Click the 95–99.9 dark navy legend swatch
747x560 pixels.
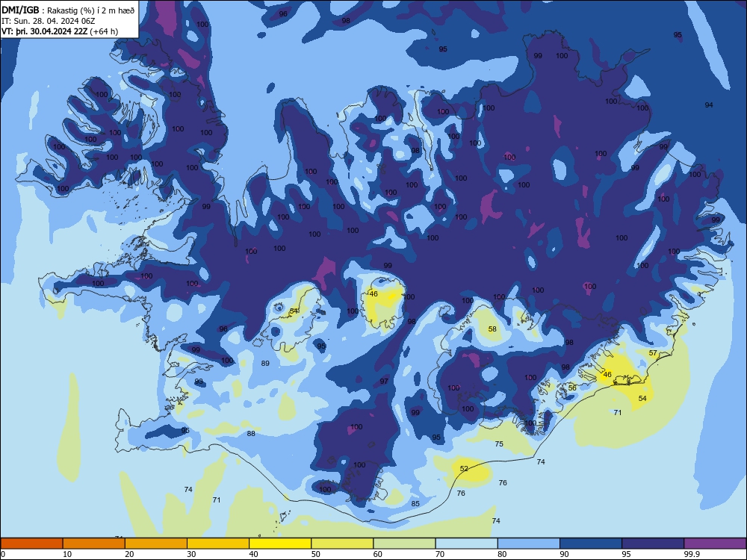(653, 544)
